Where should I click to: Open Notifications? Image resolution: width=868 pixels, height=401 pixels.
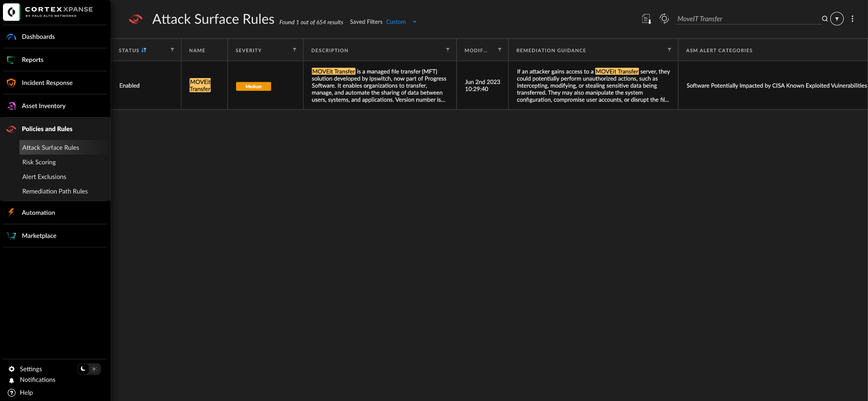click(x=38, y=380)
